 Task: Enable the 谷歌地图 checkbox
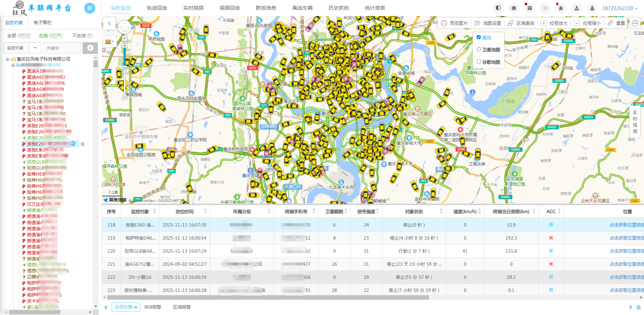479,62
